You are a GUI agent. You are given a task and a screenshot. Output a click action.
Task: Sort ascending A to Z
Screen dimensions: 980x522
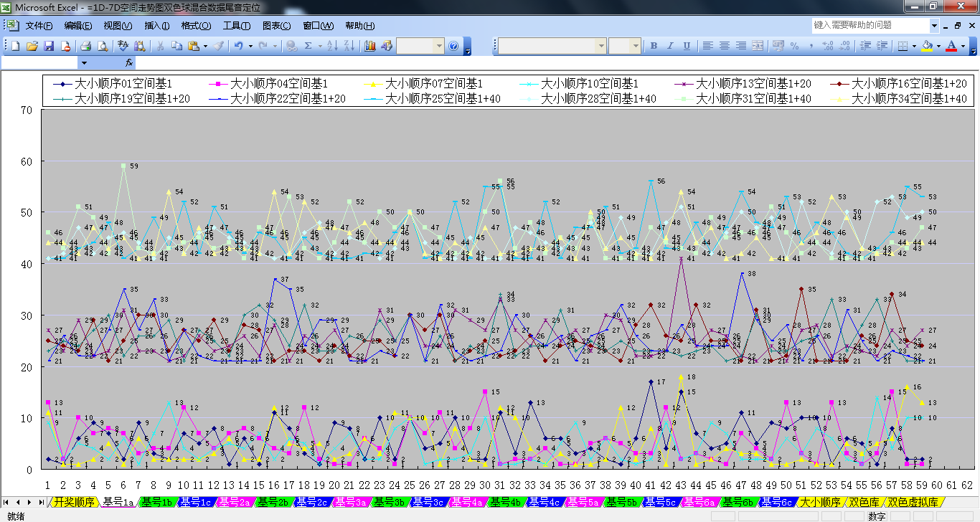332,46
